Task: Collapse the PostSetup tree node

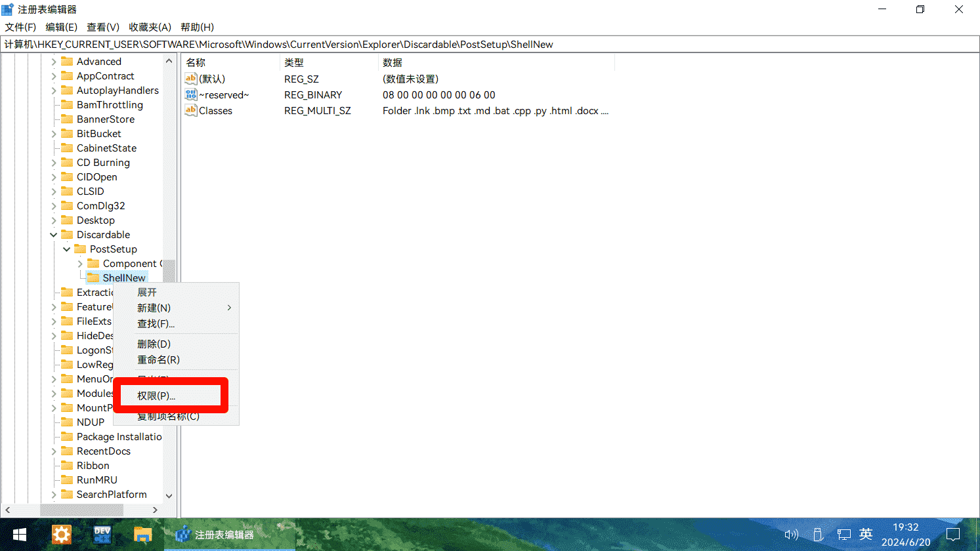Action: [67, 249]
